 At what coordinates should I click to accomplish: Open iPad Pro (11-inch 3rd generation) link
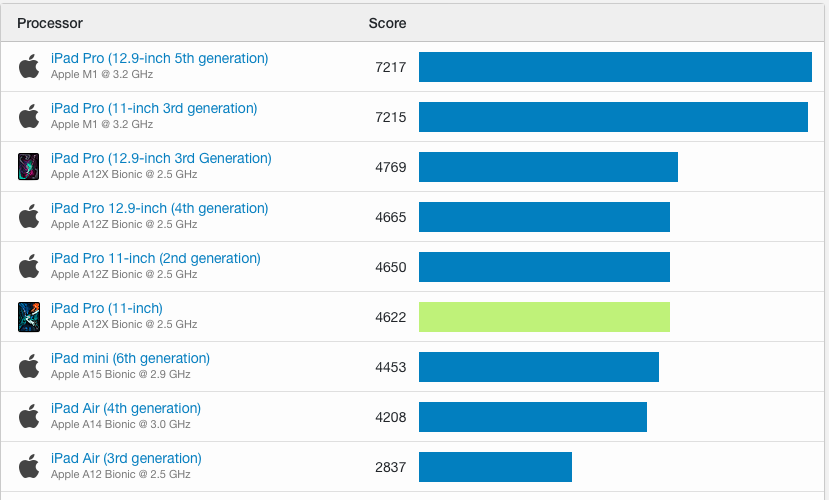click(x=154, y=108)
